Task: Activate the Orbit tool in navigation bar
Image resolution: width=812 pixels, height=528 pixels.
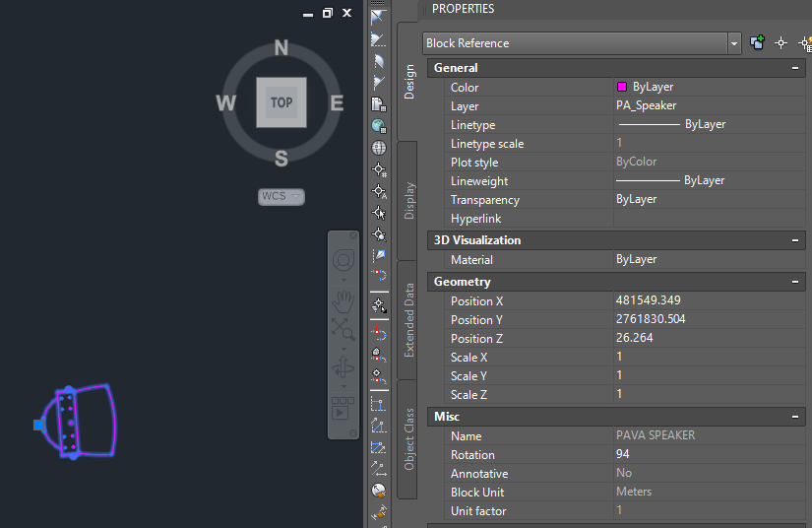Action: [343, 367]
